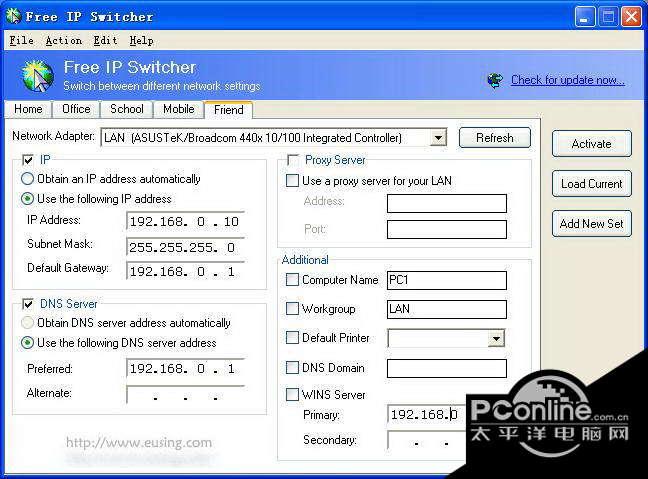This screenshot has height=479, width=648.
Task: Click the Add New Set button
Action: point(591,224)
